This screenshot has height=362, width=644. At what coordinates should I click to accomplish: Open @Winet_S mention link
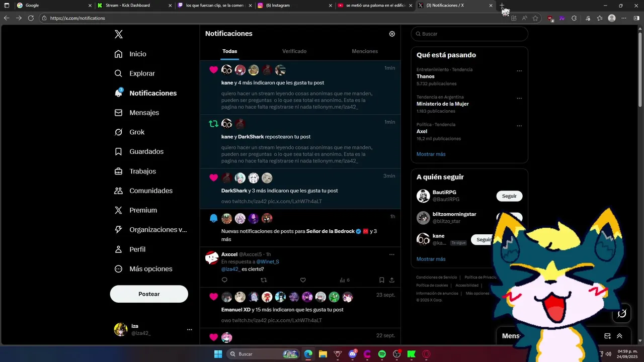268,262
